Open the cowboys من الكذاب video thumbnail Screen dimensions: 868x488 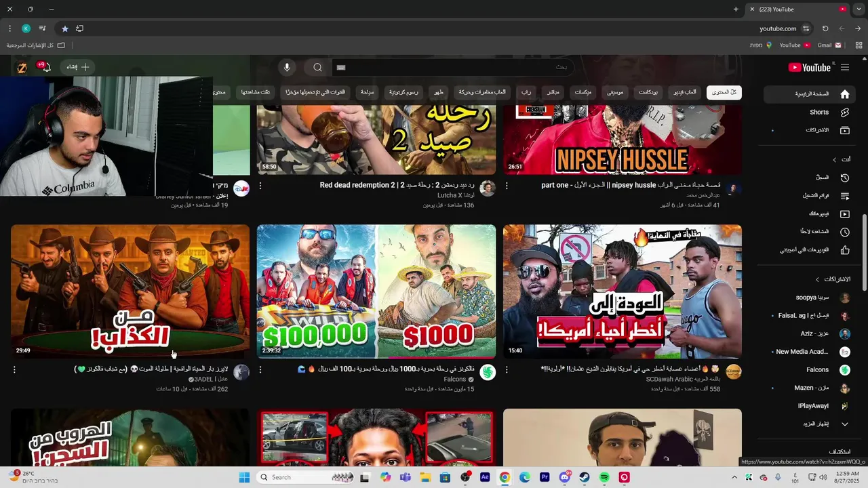click(130, 291)
